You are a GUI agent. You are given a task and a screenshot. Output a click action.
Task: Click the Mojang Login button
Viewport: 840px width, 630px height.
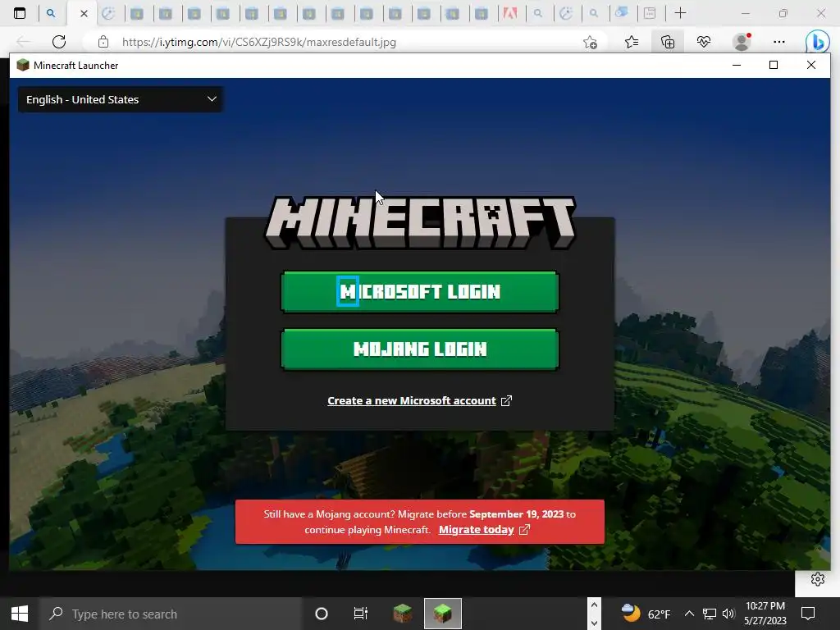pos(419,349)
